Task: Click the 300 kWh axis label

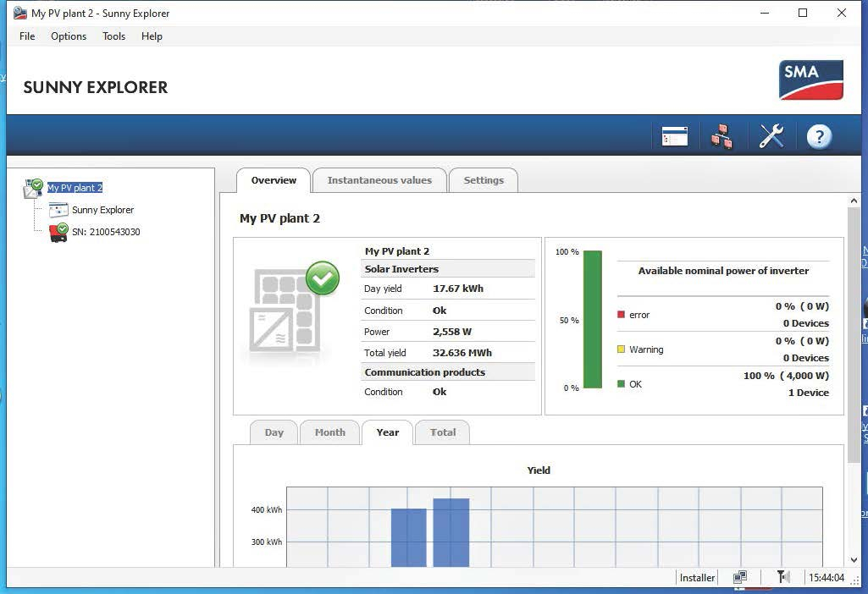Action: coord(266,542)
